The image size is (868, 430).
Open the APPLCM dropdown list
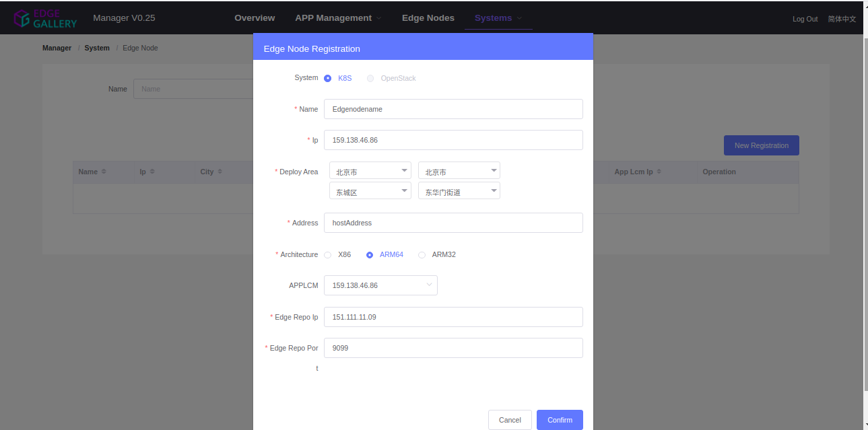[x=380, y=285]
